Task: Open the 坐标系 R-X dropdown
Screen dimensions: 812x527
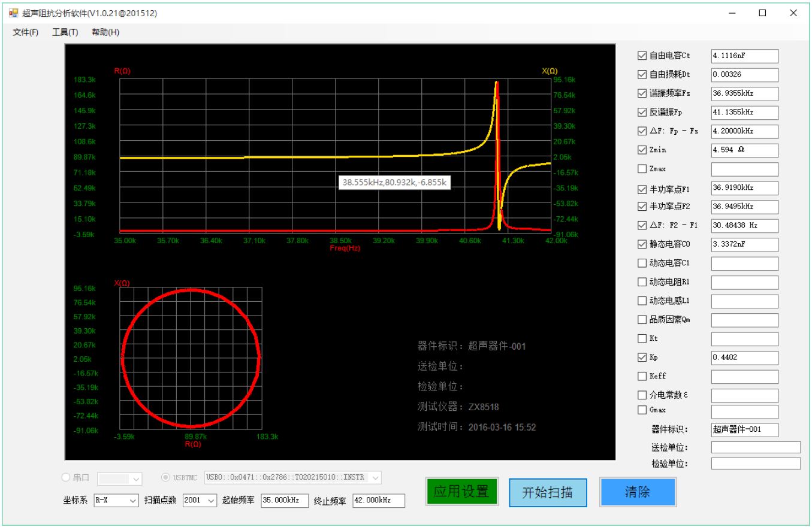Action: [117, 501]
